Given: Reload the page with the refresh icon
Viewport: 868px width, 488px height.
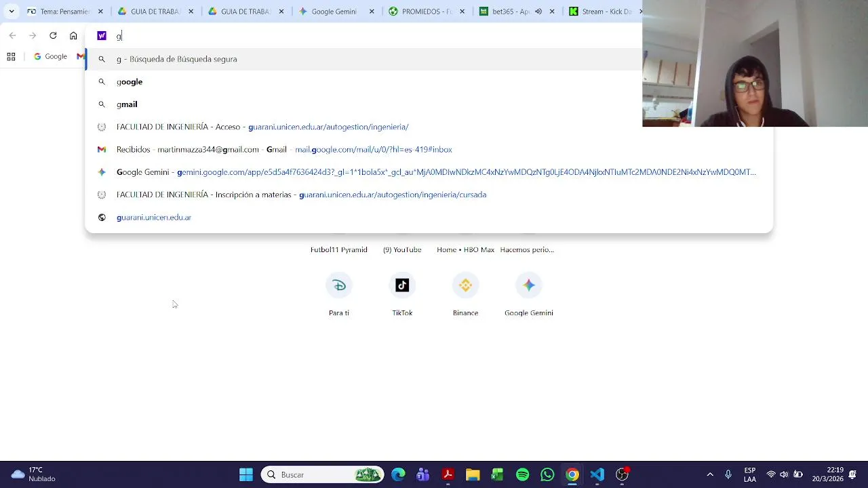Looking at the screenshot, I should coord(53,36).
